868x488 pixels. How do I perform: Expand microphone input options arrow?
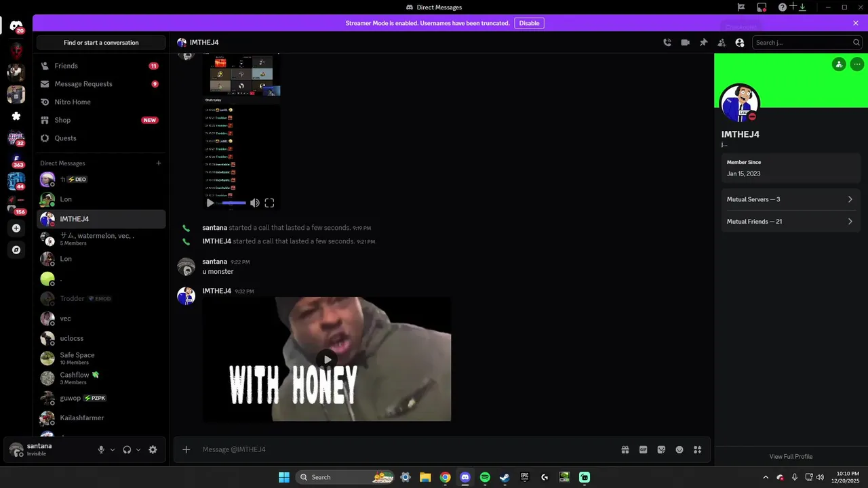tap(113, 449)
